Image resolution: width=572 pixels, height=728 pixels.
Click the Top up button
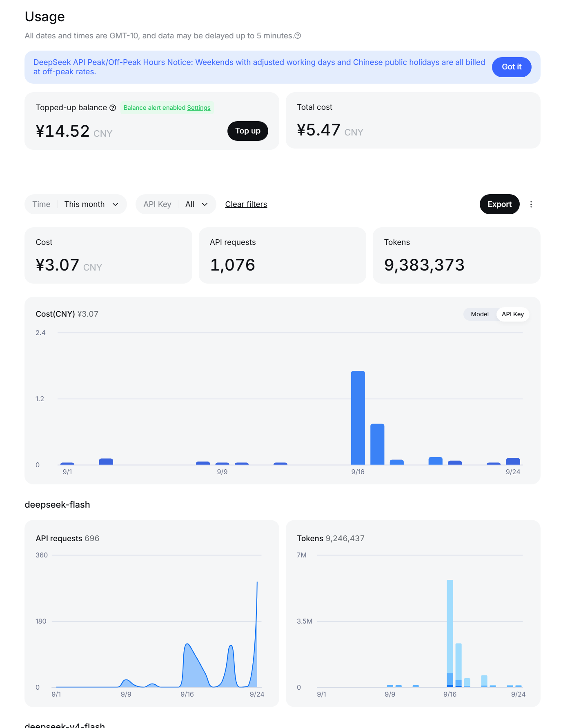tap(247, 131)
